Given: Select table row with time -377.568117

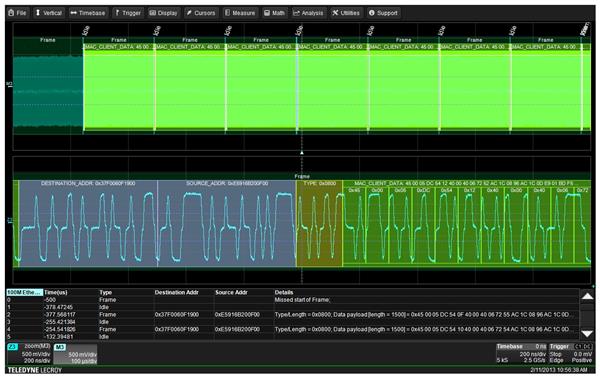Looking at the screenshot, I should [x=293, y=314].
